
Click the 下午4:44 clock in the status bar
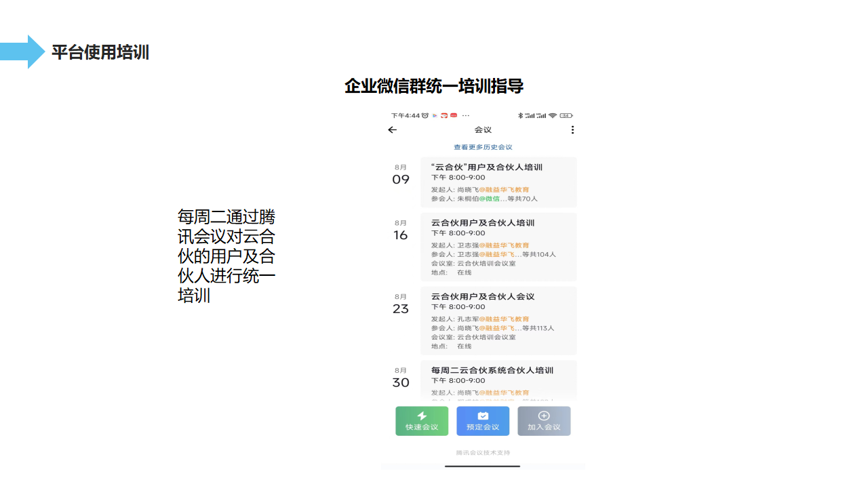pos(406,115)
